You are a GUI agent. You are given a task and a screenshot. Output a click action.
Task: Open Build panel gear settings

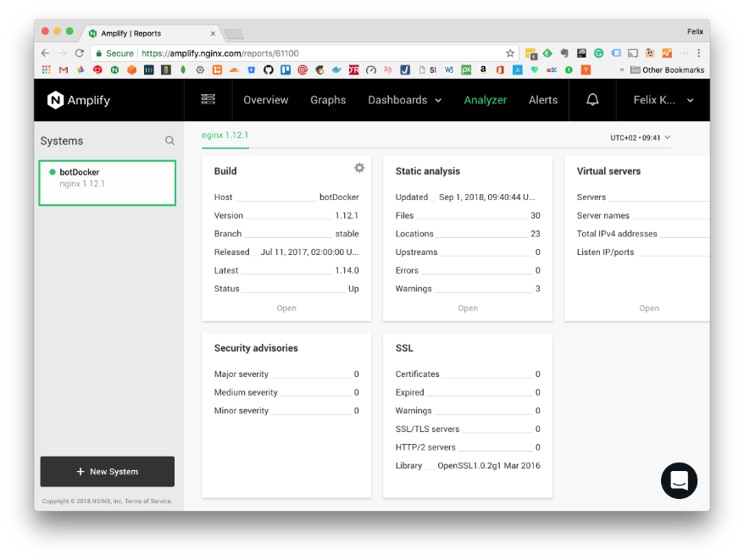coord(359,169)
